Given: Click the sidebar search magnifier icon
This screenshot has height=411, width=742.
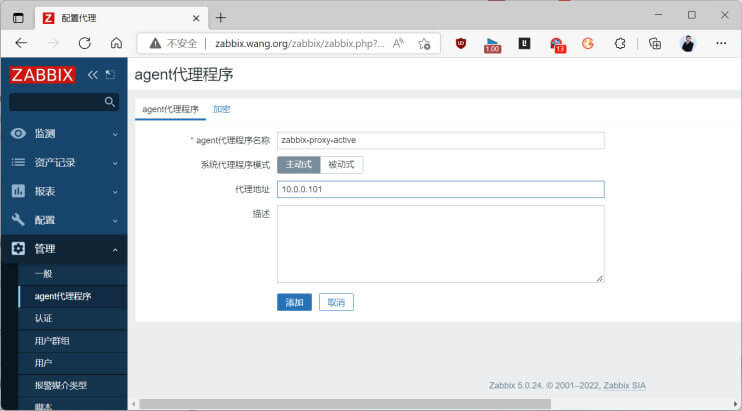Looking at the screenshot, I should [110, 102].
